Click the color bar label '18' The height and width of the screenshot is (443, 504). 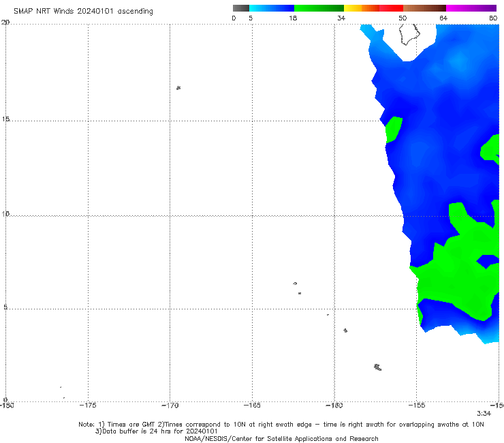(293, 18)
